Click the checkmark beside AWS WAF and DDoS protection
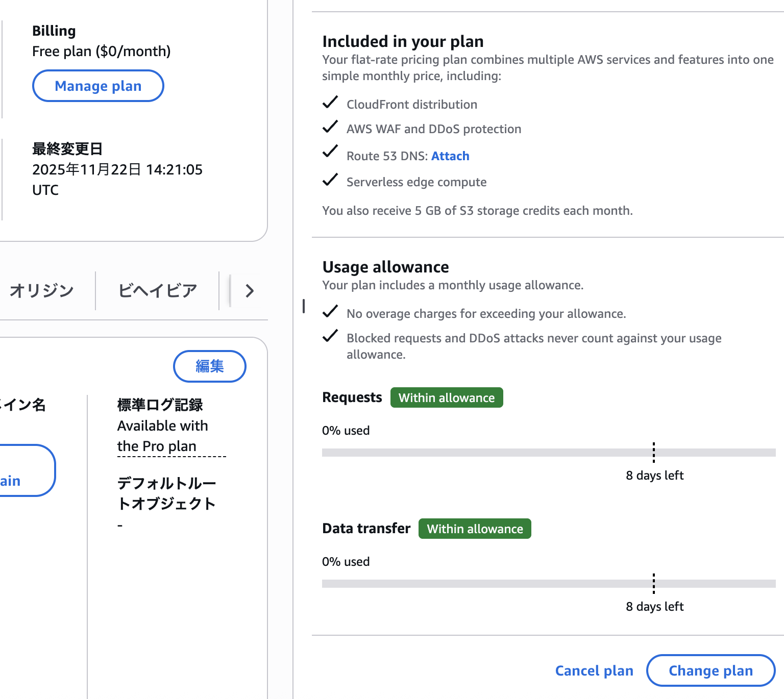The image size is (784, 699). click(x=330, y=127)
